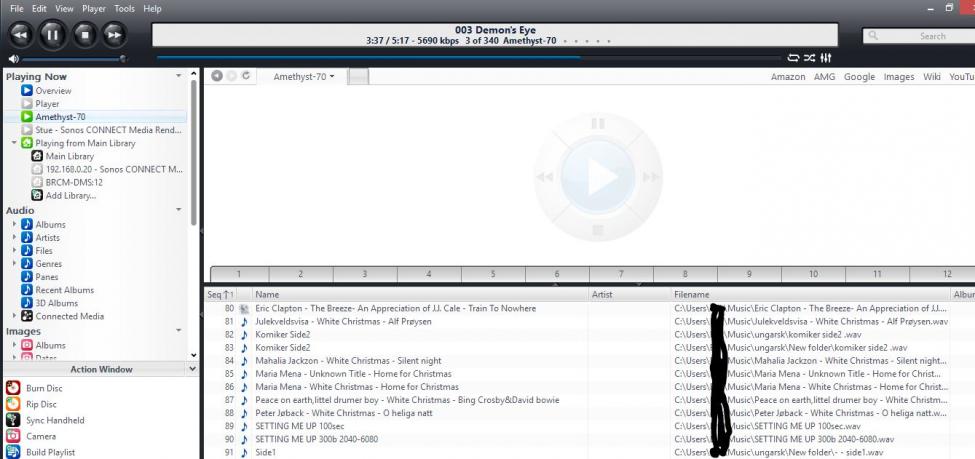Expand the Files node
This screenshot has width=975, height=459.
(x=14, y=251)
